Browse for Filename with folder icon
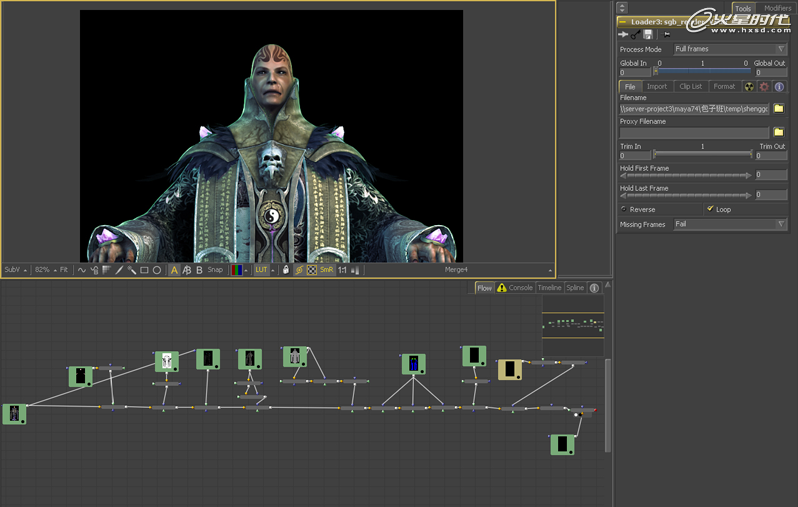This screenshot has height=507, width=798. coord(779,108)
